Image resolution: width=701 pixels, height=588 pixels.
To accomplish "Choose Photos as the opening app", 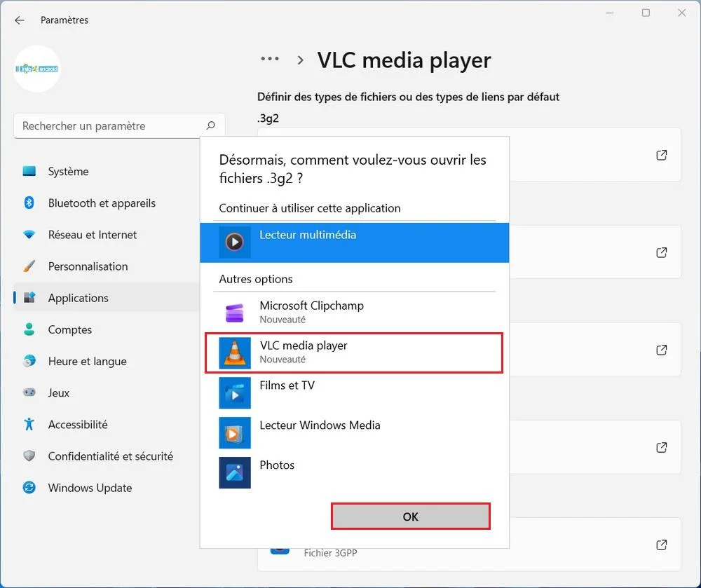I will [355, 472].
